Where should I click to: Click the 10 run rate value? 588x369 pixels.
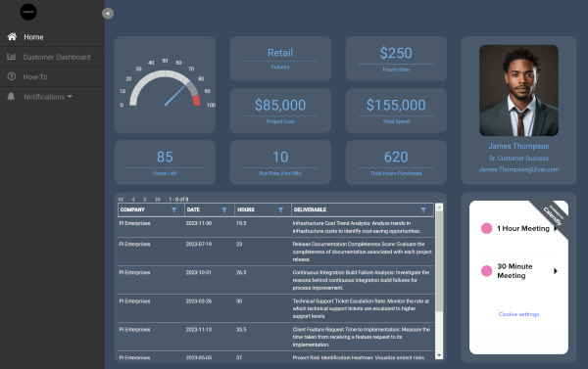pos(280,157)
